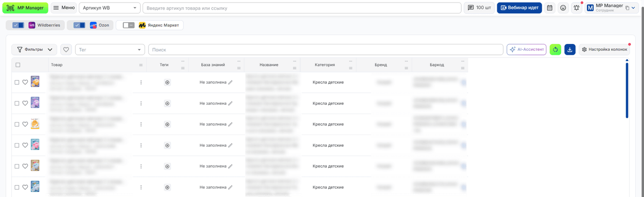Enable the Яндекс Маркет switch
The height and width of the screenshot is (197, 644).
point(129,25)
